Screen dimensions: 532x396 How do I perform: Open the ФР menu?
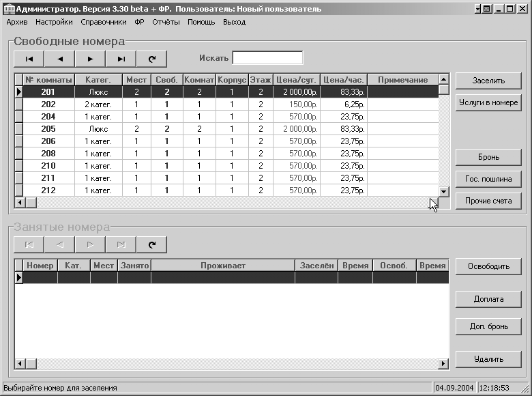click(139, 22)
